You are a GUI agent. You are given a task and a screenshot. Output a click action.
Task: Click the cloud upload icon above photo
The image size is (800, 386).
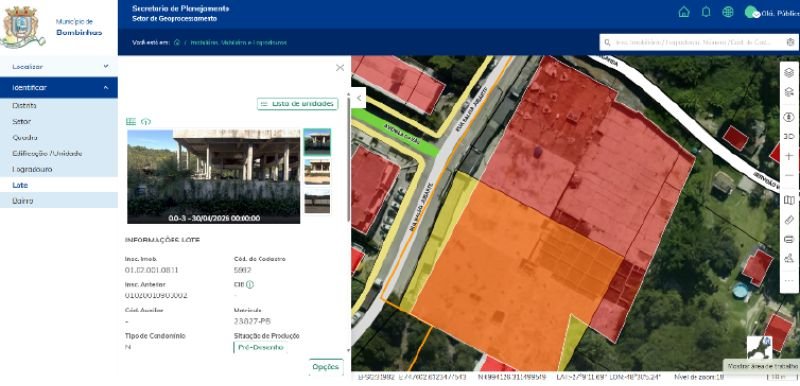[x=146, y=121]
